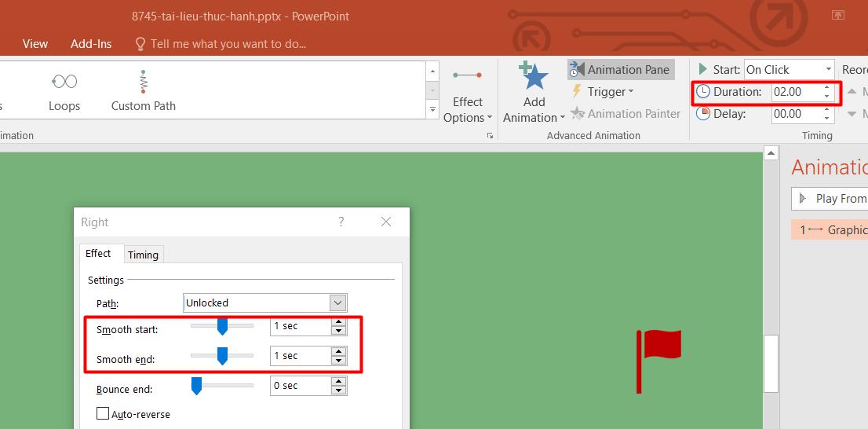Close the Right effect dialog
868x429 pixels.
pos(386,222)
